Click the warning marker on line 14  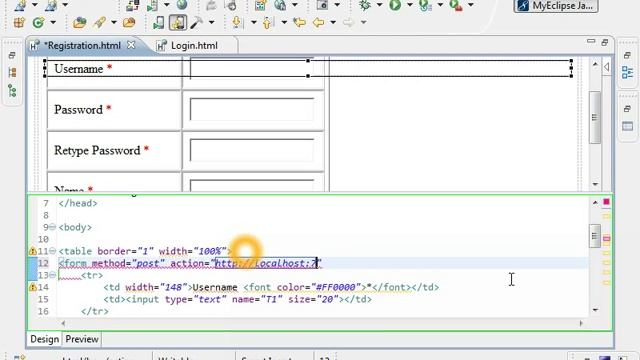tap(33, 287)
